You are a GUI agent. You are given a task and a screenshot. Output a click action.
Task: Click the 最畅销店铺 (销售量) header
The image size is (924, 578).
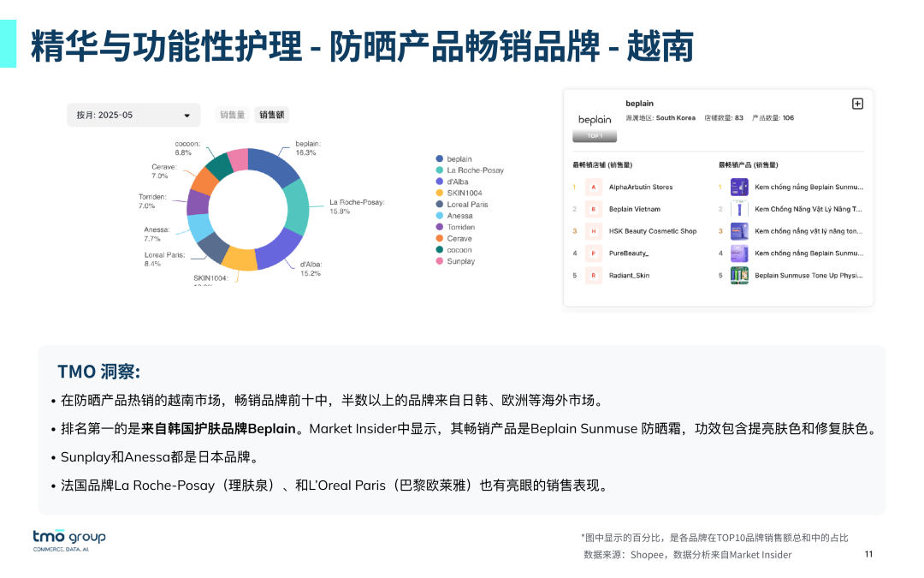[x=602, y=165]
